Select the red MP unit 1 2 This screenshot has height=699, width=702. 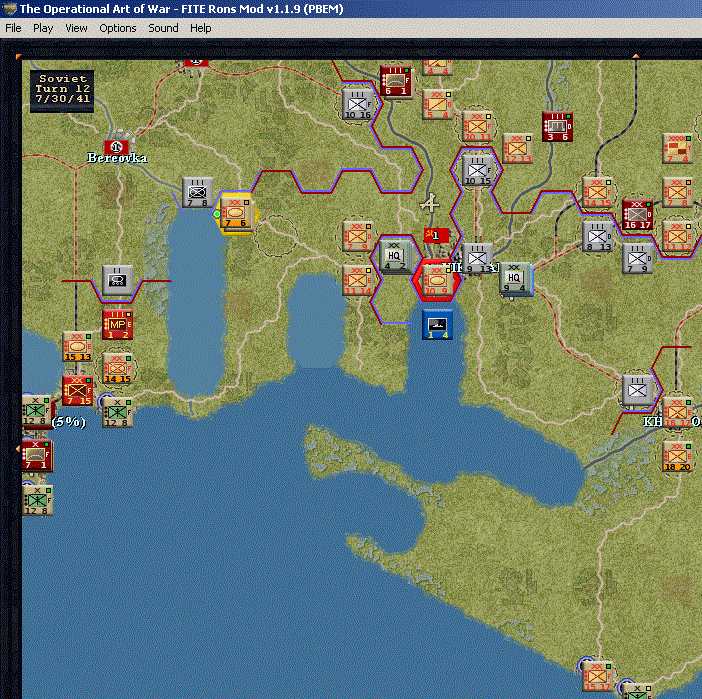click(117, 324)
